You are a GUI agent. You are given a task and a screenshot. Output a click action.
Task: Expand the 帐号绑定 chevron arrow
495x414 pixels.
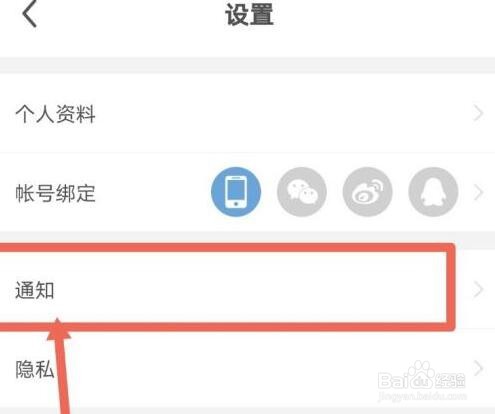tap(478, 192)
